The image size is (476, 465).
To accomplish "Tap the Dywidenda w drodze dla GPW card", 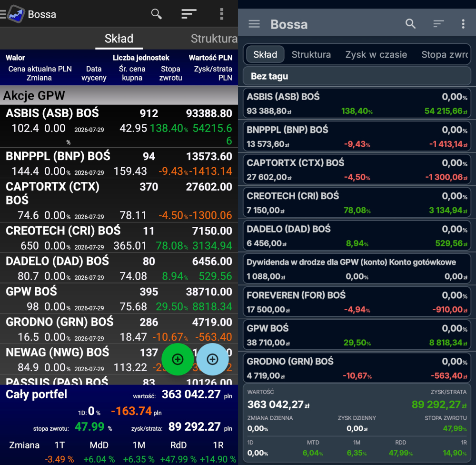I will point(357,269).
